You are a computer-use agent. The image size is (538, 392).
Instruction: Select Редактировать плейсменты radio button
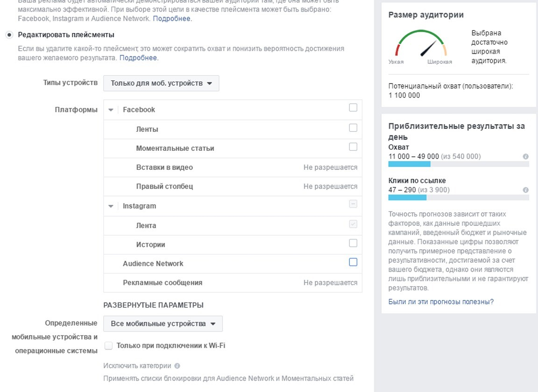(x=9, y=35)
